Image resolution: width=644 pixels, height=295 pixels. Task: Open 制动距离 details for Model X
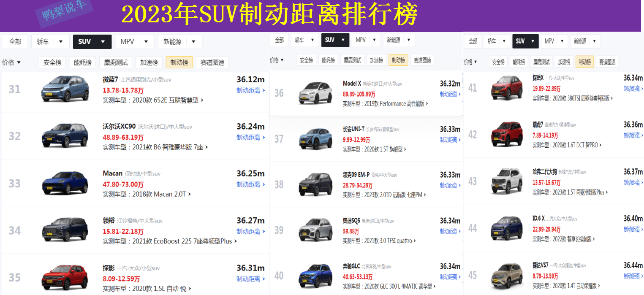[x=450, y=94]
